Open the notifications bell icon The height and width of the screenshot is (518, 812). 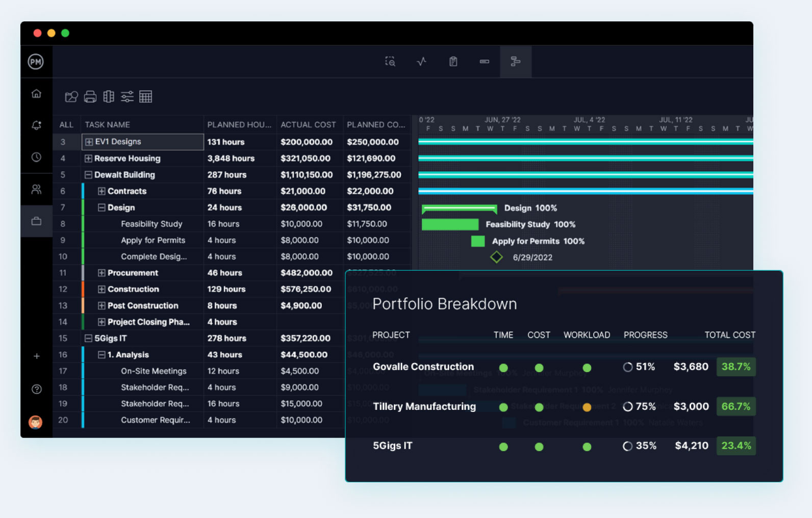[x=36, y=125]
